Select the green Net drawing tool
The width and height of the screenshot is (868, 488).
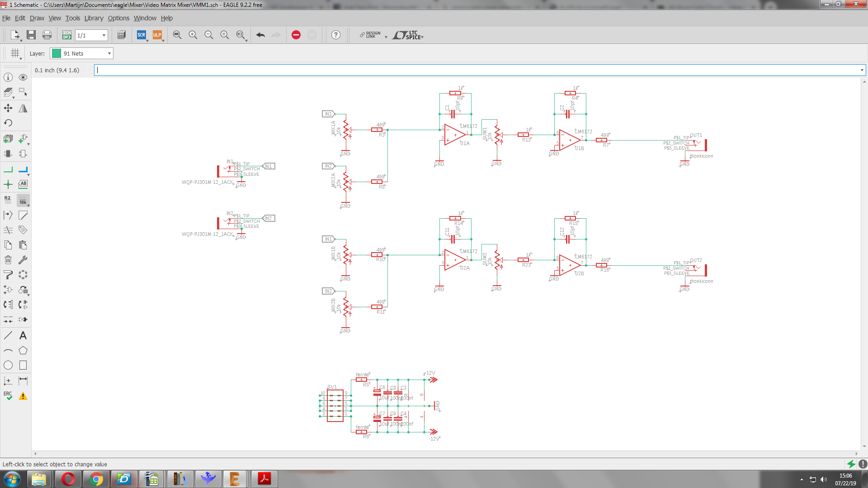pos(8,170)
